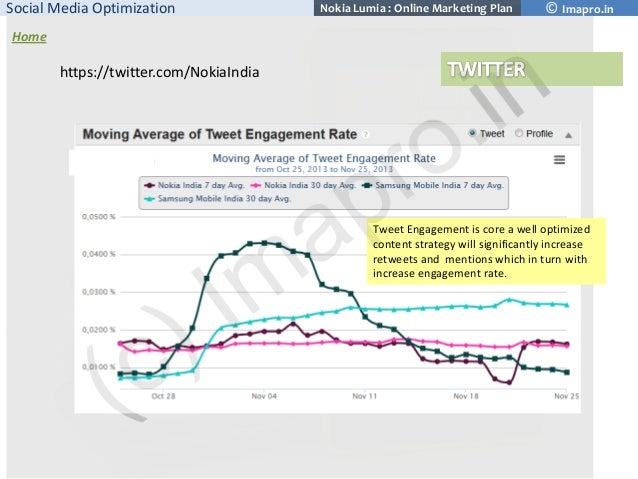Click the Samsung 7 day peak marker at Nov 04
This screenshot has height=479, width=638.
pos(264,243)
